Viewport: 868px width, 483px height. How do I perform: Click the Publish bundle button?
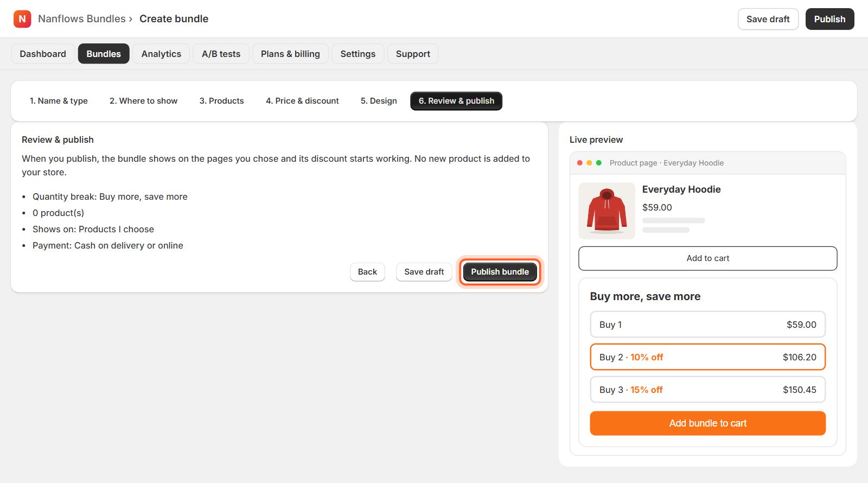click(500, 272)
